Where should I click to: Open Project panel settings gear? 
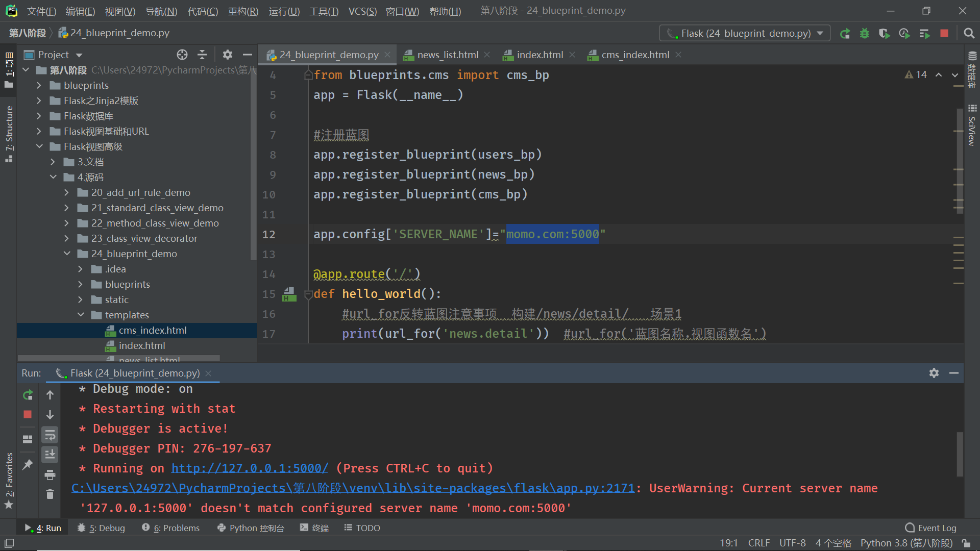tap(228, 55)
